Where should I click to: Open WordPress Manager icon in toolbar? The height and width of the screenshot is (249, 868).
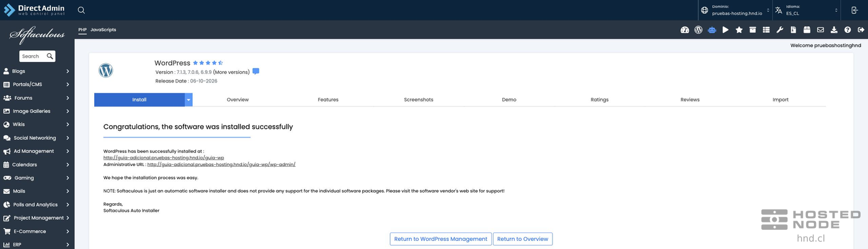(698, 30)
